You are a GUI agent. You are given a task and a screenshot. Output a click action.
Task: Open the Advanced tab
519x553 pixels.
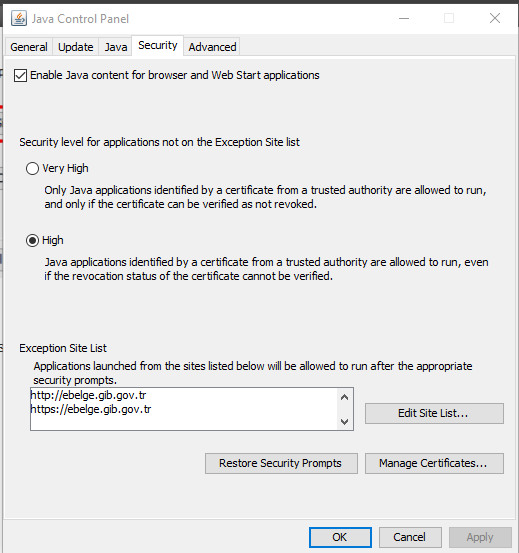click(212, 47)
